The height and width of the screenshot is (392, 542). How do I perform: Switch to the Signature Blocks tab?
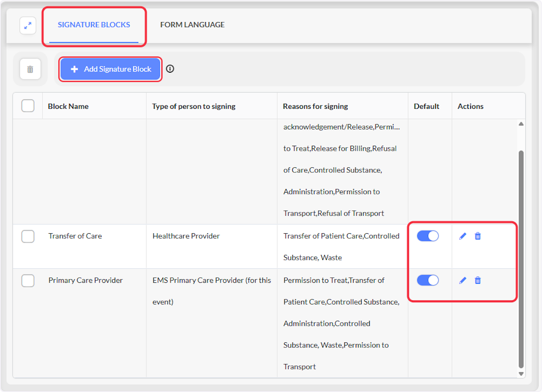point(94,25)
